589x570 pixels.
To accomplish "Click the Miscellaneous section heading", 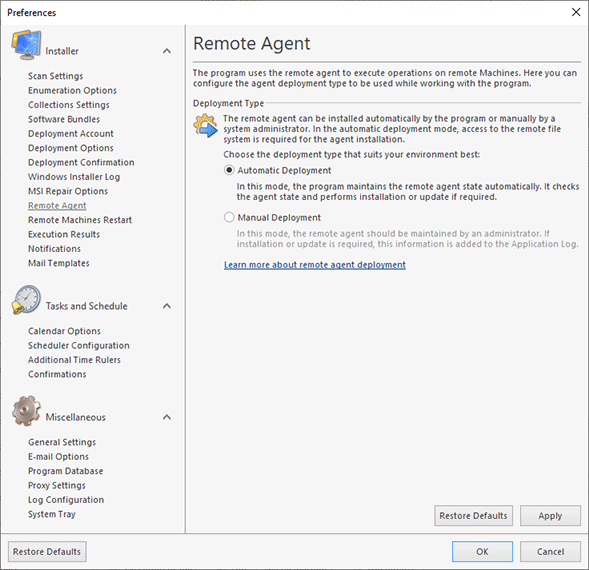I will (76, 417).
